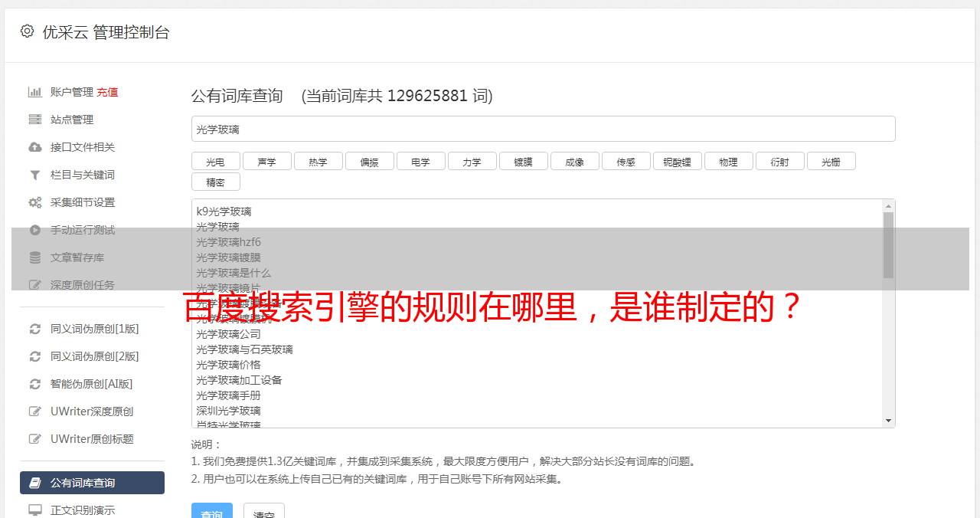
Task: Click the 公有词库查询 page heading
Action: pos(237,96)
